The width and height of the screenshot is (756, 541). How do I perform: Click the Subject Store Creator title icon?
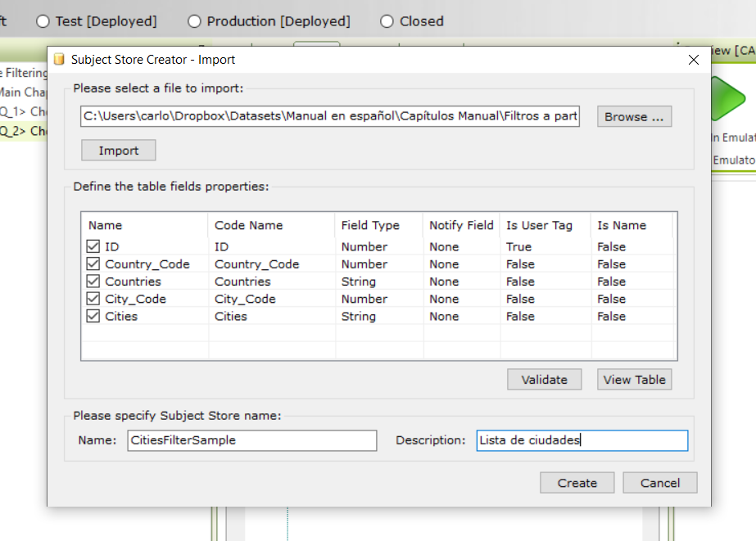point(59,59)
